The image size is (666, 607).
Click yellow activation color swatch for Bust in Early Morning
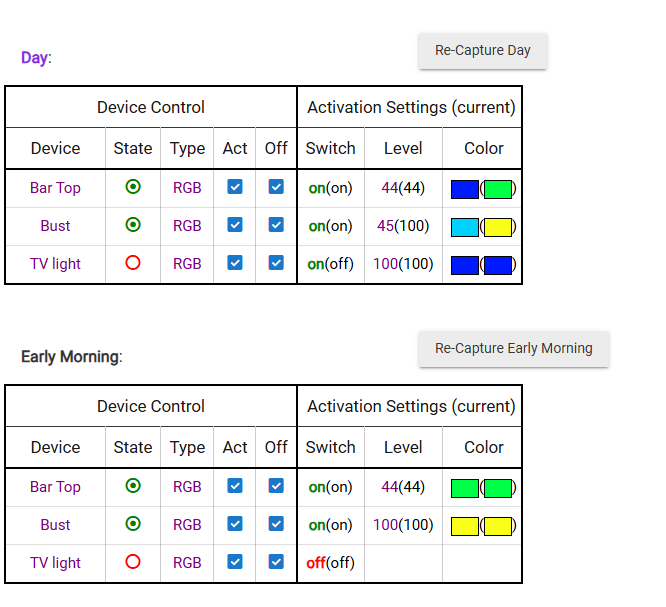click(x=465, y=526)
